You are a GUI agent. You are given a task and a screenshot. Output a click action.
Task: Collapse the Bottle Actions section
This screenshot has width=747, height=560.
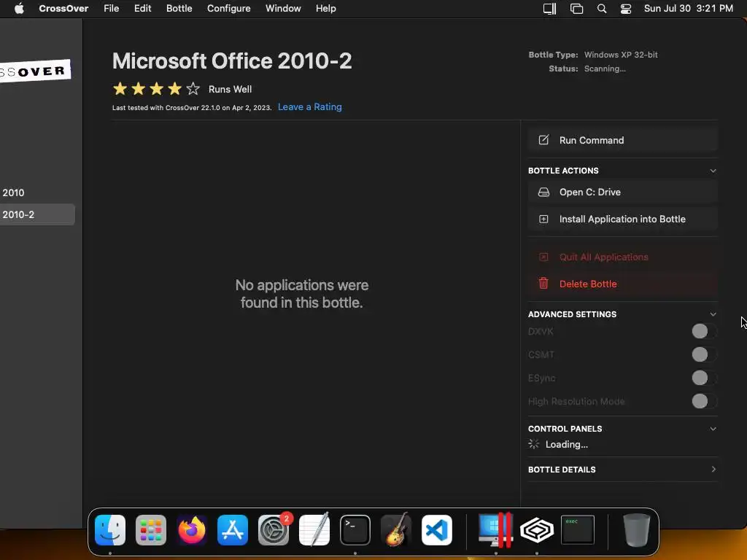pyautogui.click(x=713, y=171)
